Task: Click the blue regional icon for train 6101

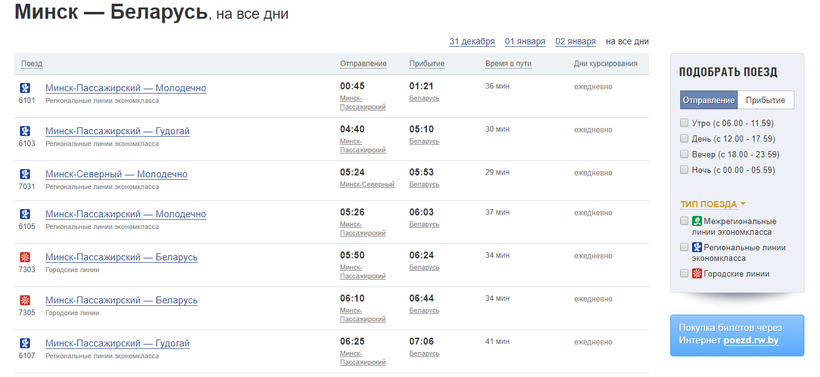Action: tap(25, 88)
